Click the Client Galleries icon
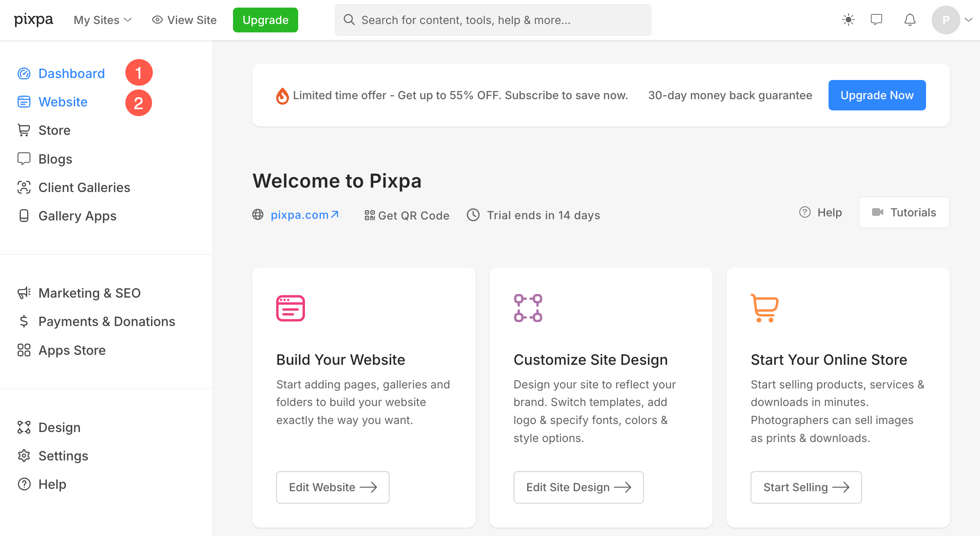The height and width of the screenshot is (536, 980). 24,187
